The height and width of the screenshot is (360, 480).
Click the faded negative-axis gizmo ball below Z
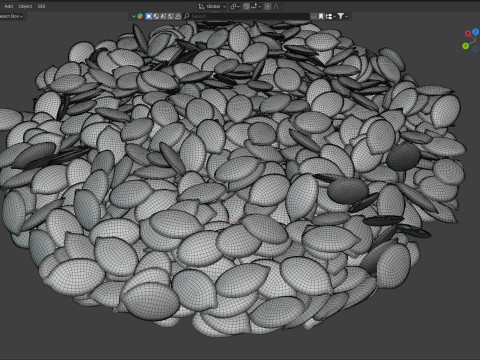475,49
